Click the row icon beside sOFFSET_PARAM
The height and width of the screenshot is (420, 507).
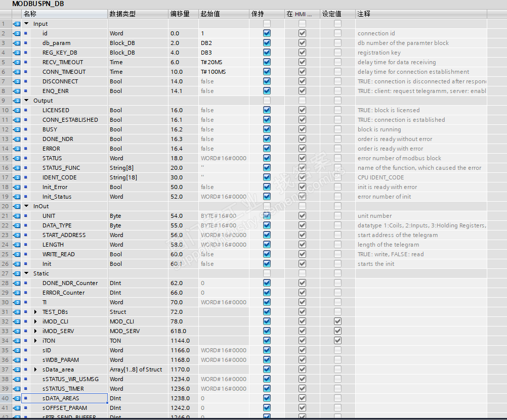pyautogui.click(x=17, y=408)
